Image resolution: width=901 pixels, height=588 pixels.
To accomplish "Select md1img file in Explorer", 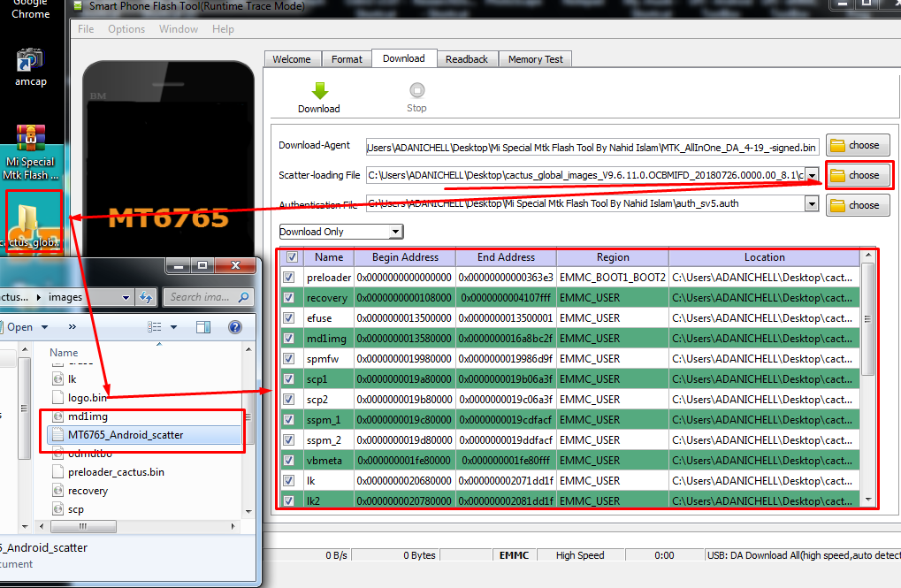I will click(88, 416).
